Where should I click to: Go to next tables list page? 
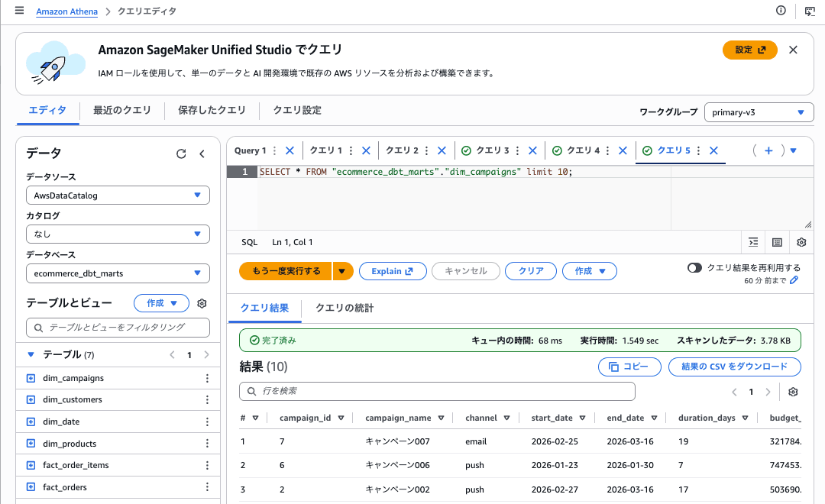tap(207, 355)
